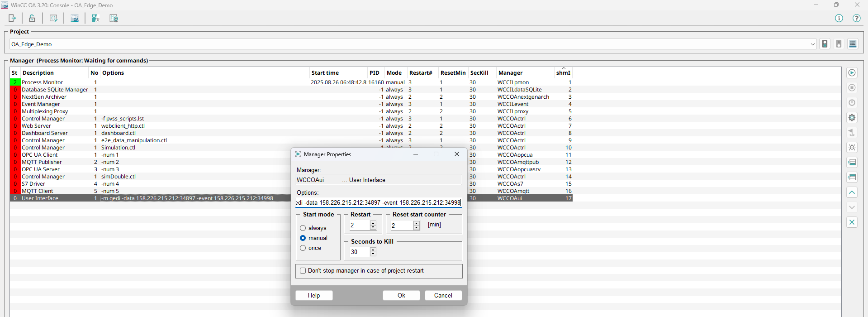Viewport: 868px width, 317px height.
Task: Click the unlock padlock toolbar icon
Action: coord(32,18)
